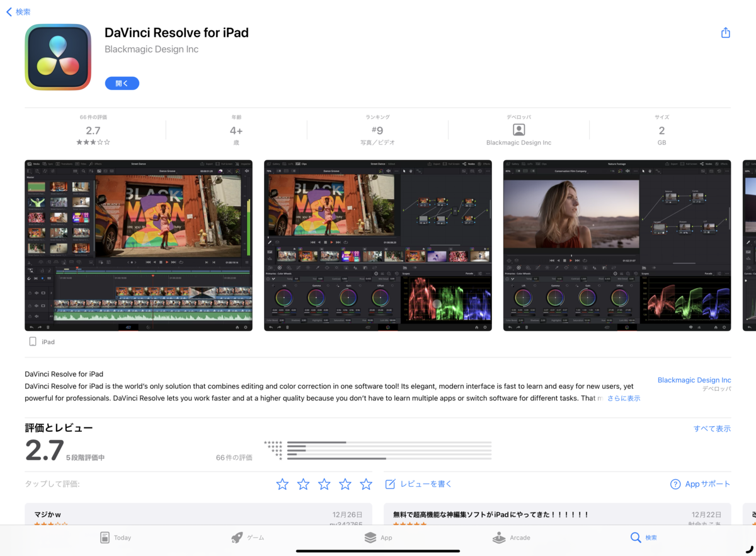Viewport: 756px width, 556px height.
Task: Tap the share icon at top right
Action: tap(725, 33)
